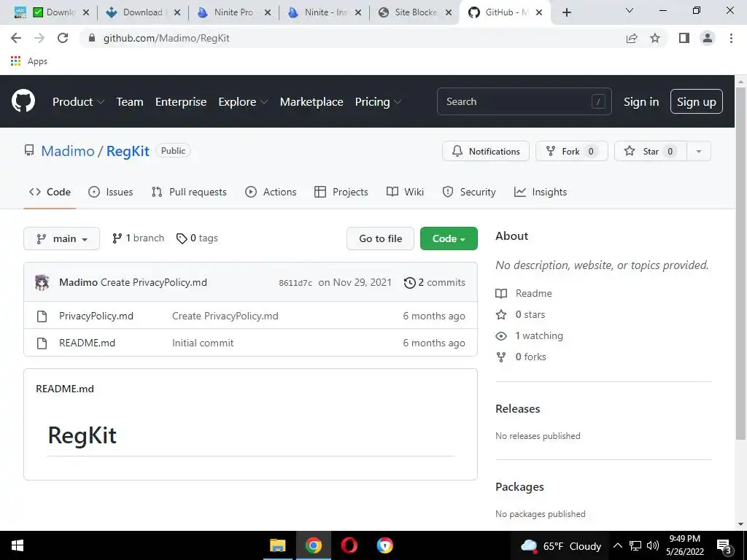
Task: View the 1 branch link
Action: 138,238
